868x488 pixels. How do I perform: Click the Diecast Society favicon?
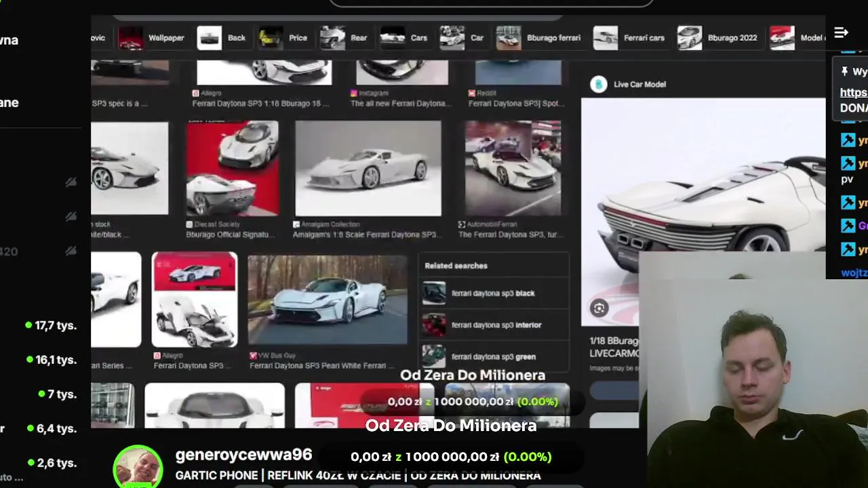tap(189, 224)
